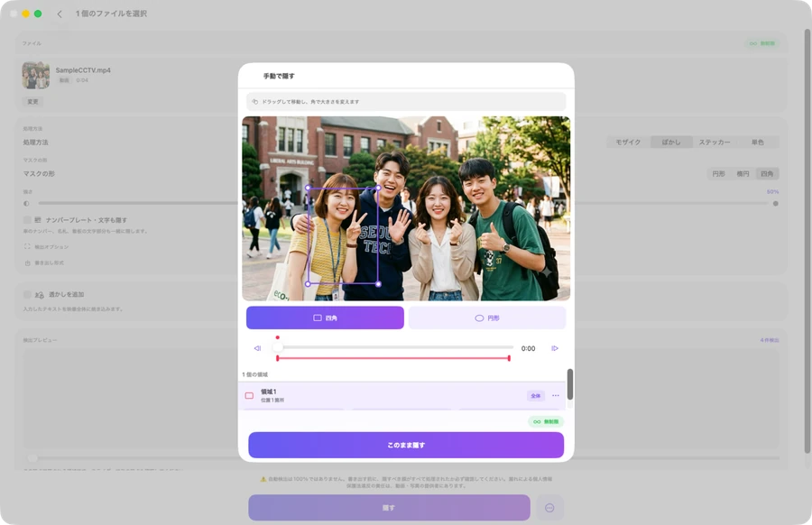Click the red rectangle icon of 領域1

click(x=249, y=396)
